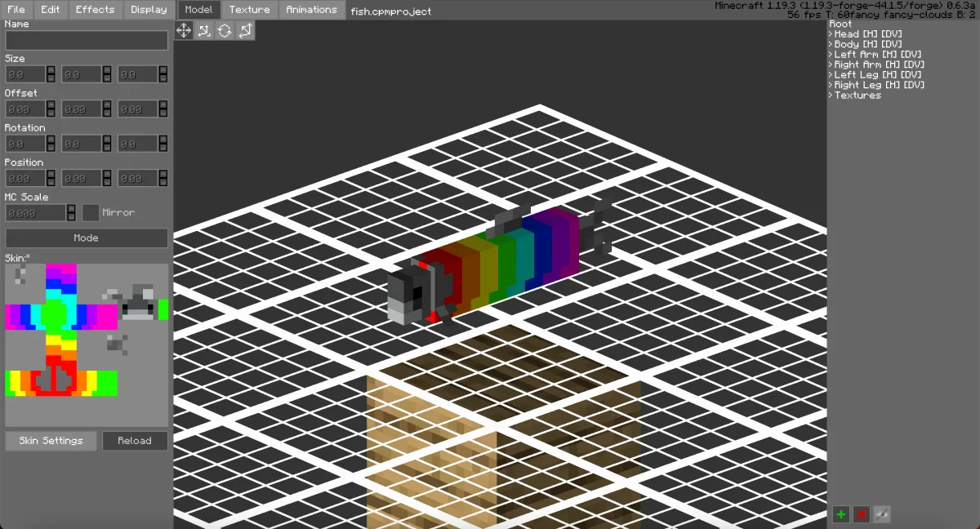Delete selected part with red X
This screenshot has width=980, height=529.
point(861,514)
